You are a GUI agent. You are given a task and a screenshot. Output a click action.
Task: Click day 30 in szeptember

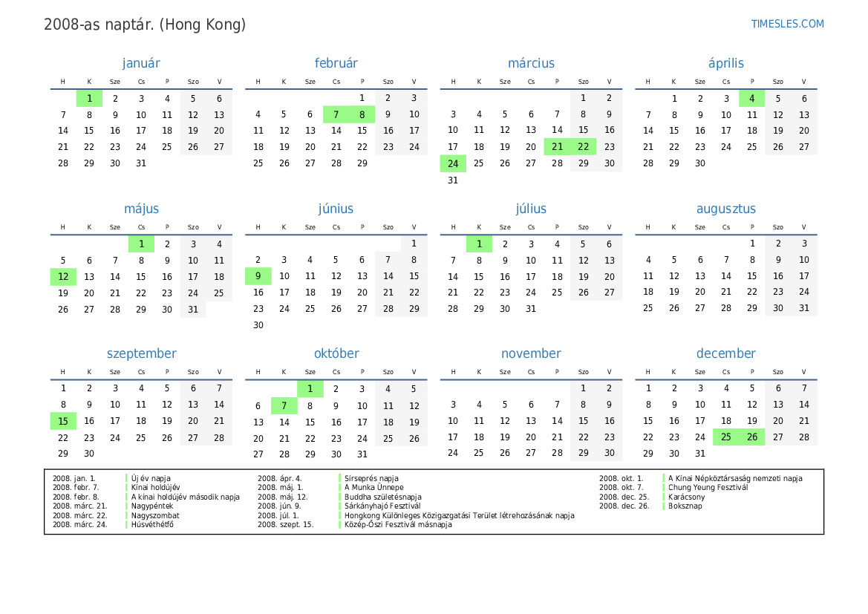coord(89,454)
